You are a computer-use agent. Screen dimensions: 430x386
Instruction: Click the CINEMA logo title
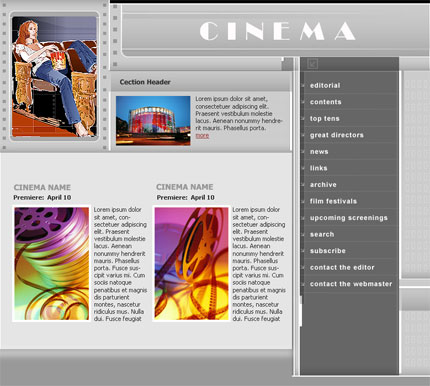point(277,31)
